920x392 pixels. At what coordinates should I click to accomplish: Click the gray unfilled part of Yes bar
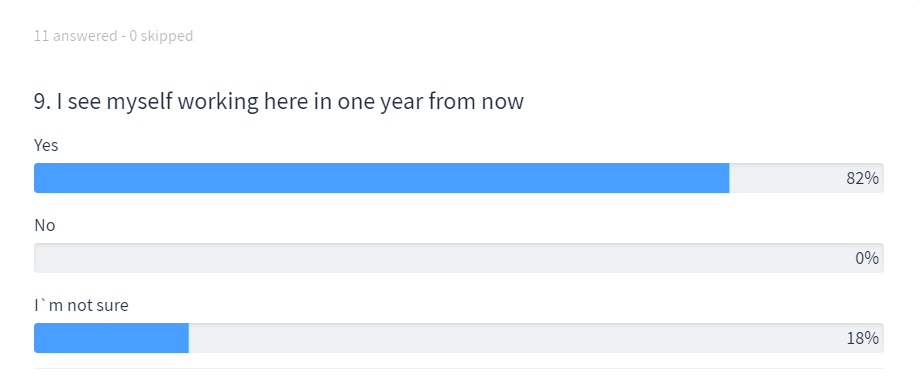click(x=806, y=178)
